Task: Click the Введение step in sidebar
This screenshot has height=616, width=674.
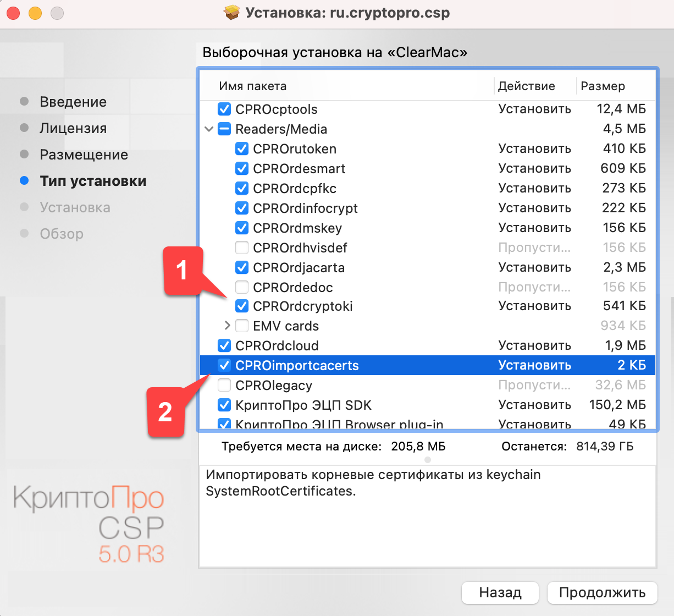Action: (x=73, y=102)
